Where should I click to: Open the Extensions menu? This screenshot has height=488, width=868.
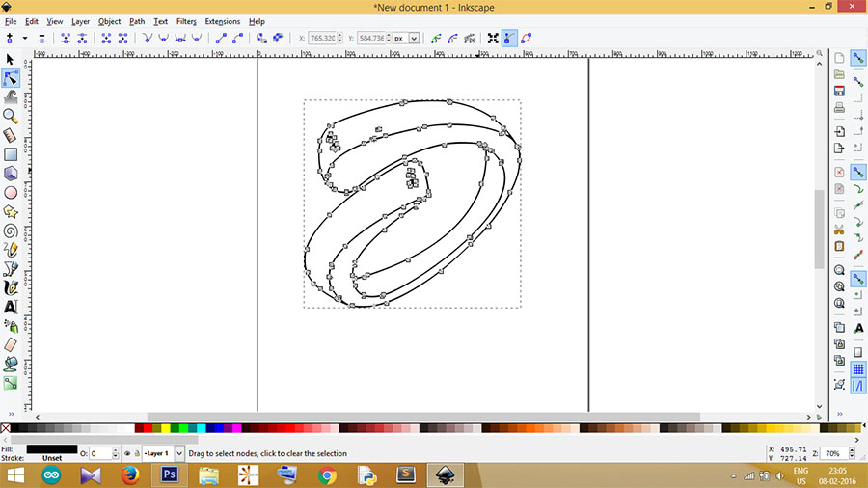222,21
